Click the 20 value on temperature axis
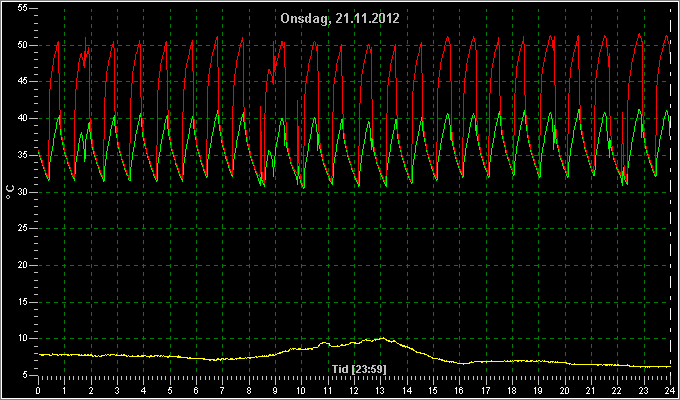 click(x=23, y=265)
